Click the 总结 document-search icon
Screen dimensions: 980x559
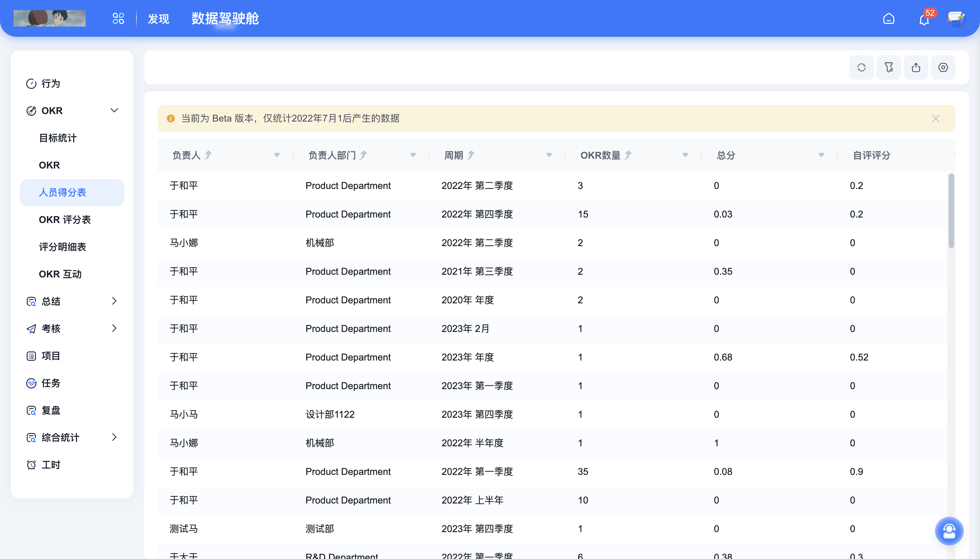31,301
